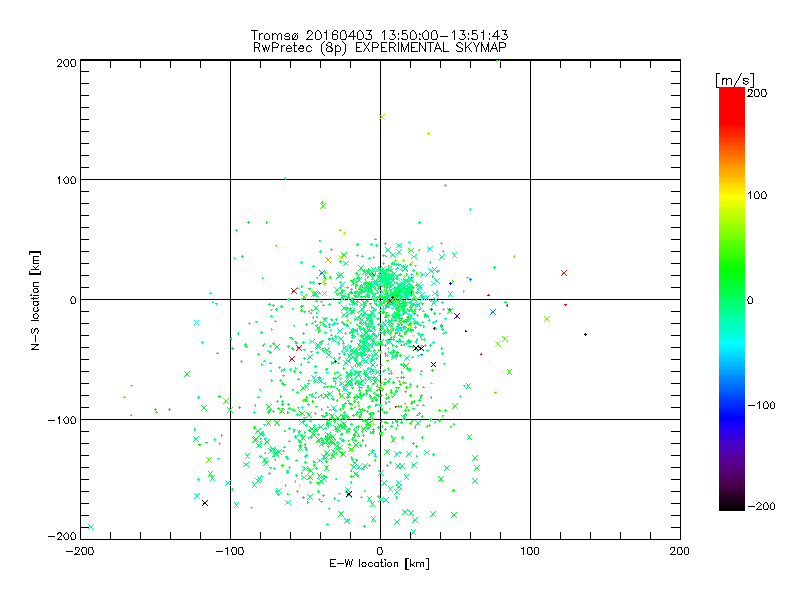Click the '-100' tick label on the E-W axis

230,551
